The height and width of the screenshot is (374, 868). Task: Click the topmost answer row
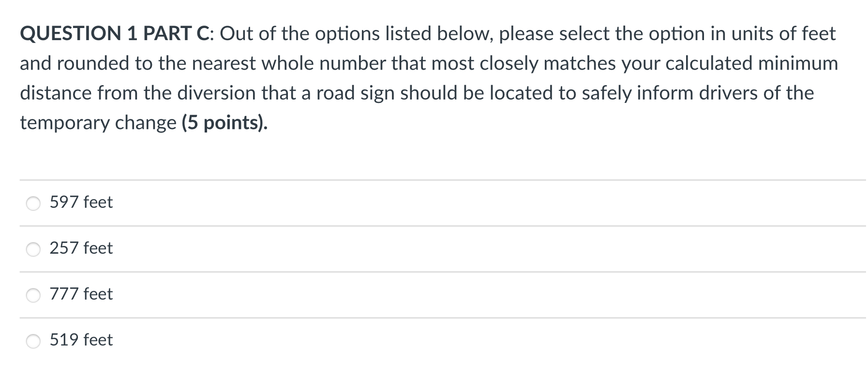click(194, 202)
